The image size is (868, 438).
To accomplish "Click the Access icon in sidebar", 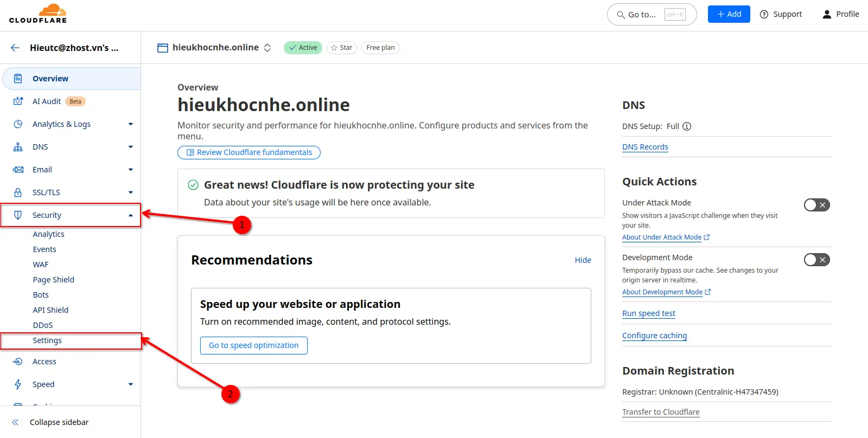I will coord(18,362).
